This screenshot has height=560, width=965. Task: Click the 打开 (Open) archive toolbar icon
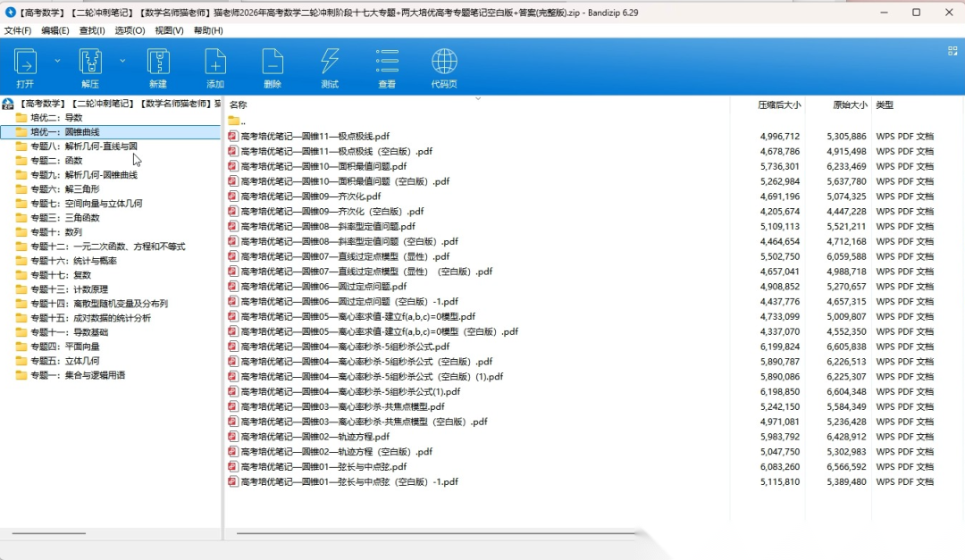(25, 63)
